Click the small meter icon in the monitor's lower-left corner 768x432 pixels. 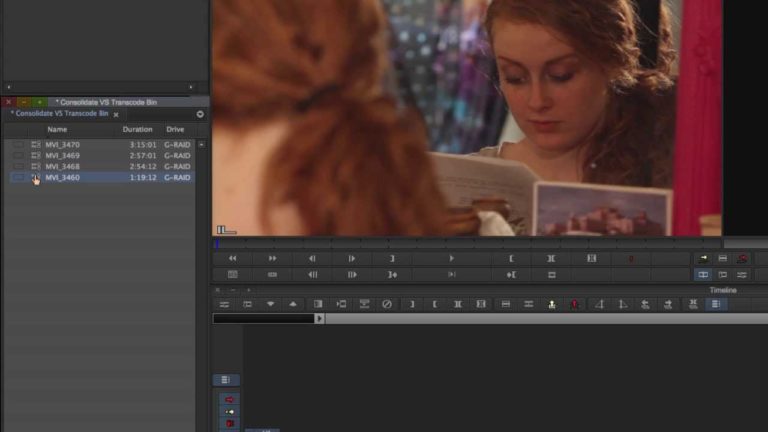click(226, 230)
